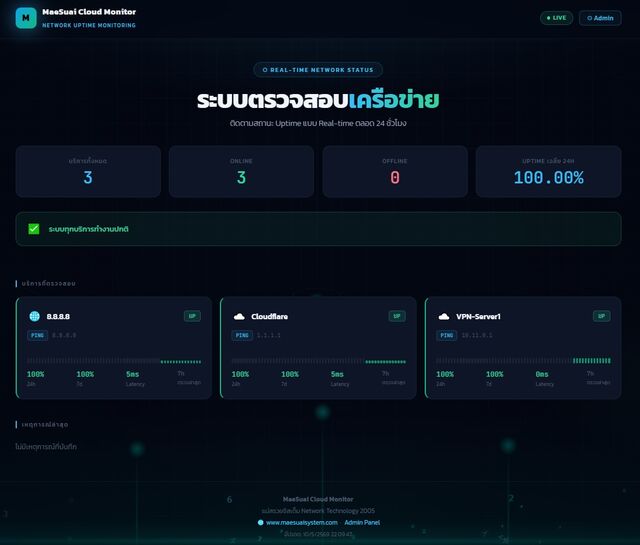This screenshot has width=640, height=545.
Task: Click the UP badge on VPN-Server1 card
Action: (x=602, y=316)
